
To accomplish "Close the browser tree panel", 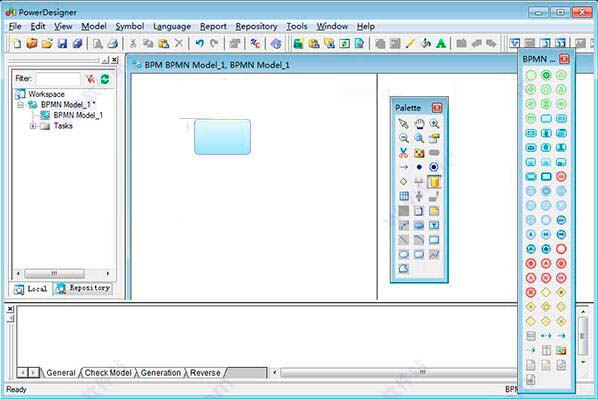I will [115, 60].
